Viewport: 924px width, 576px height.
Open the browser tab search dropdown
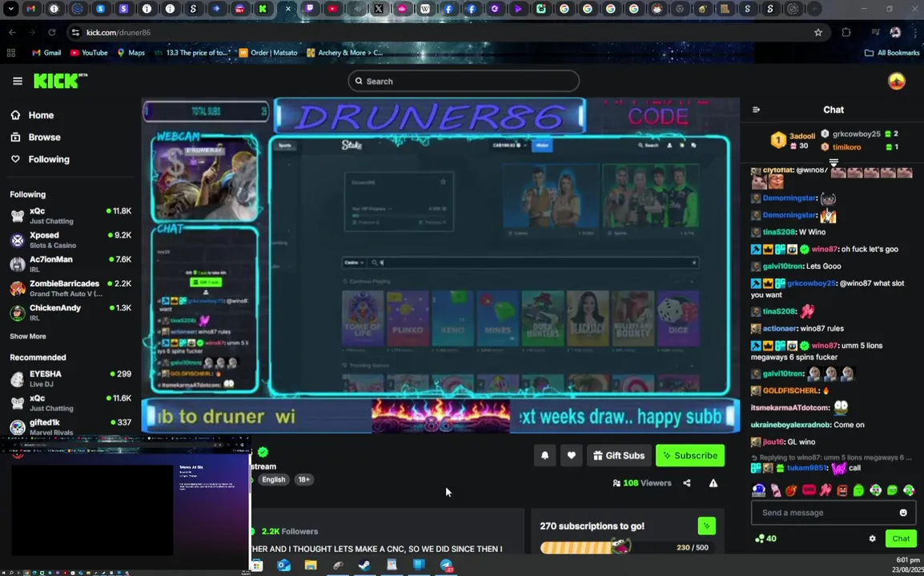[x=10, y=9]
